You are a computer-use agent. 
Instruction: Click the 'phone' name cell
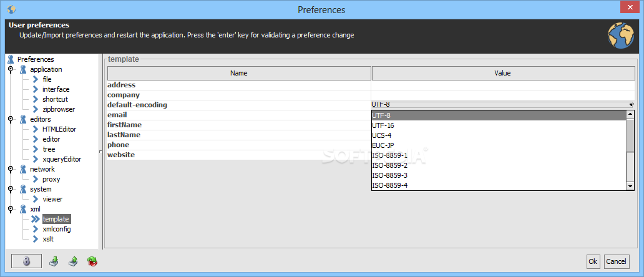pos(238,145)
